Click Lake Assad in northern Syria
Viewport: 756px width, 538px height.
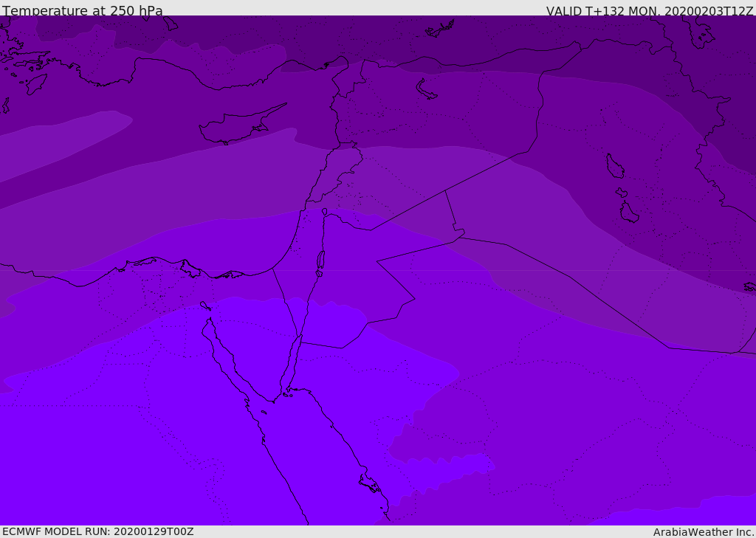[x=427, y=90]
